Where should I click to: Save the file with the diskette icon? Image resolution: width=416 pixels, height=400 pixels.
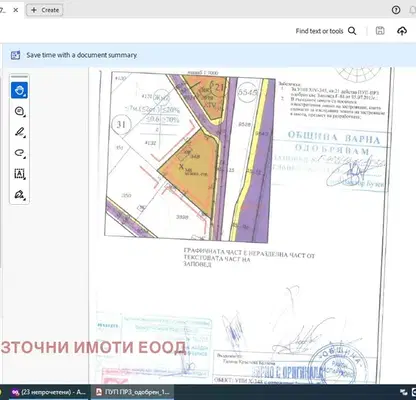380,31
